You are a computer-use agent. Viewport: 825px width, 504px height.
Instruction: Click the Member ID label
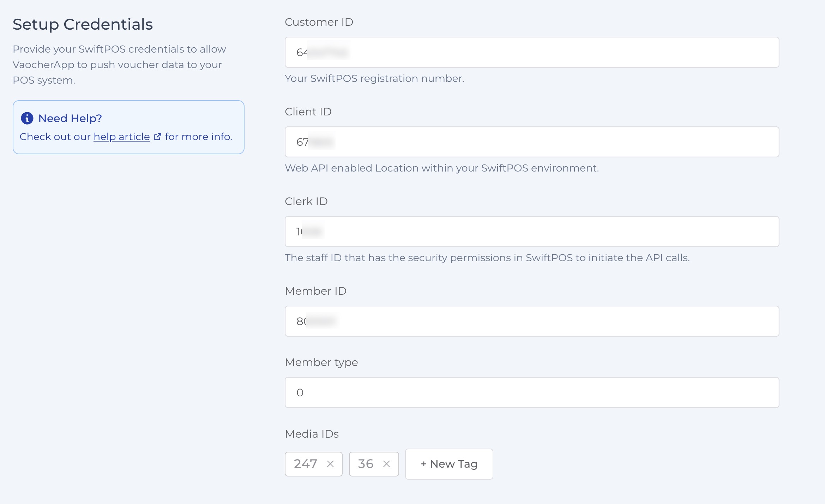(x=316, y=291)
